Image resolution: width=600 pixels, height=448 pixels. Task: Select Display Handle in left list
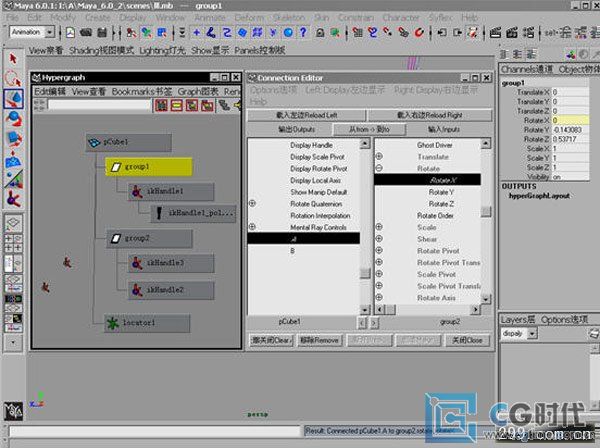[311, 145]
